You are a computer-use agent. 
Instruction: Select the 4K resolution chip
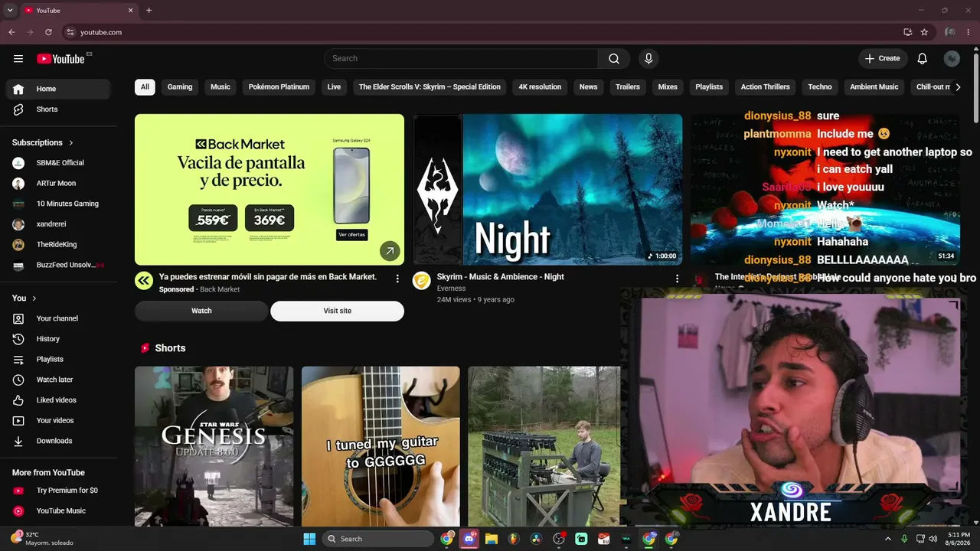click(540, 87)
